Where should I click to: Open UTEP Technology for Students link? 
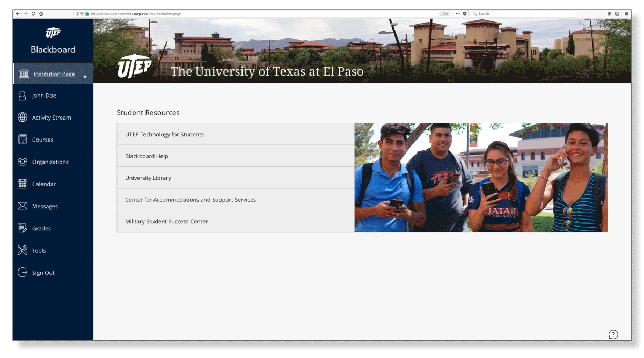coord(164,134)
